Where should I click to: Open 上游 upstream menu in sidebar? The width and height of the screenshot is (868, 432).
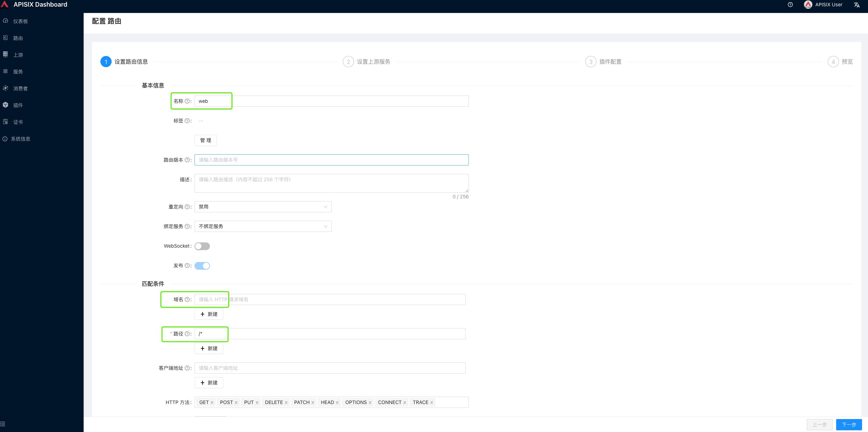[18, 55]
